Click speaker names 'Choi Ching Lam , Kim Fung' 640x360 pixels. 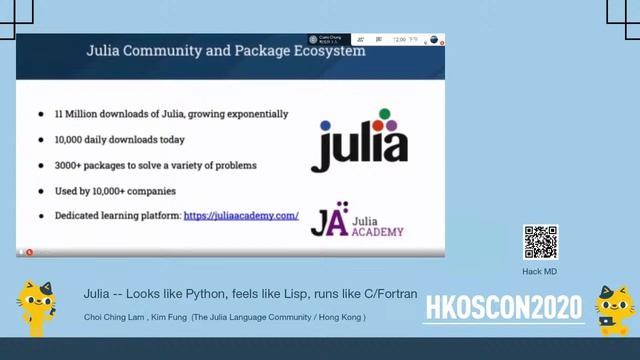[x=135, y=317]
